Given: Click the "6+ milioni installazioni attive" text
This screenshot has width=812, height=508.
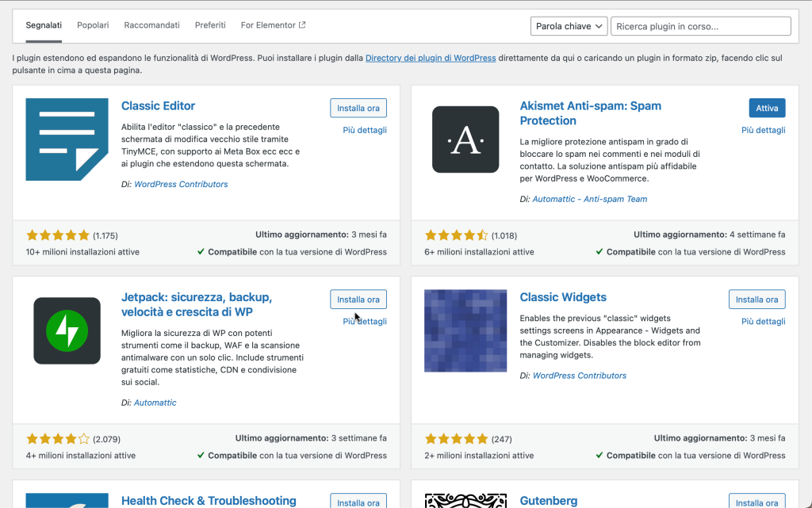Looking at the screenshot, I should click(x=479, y=253).
